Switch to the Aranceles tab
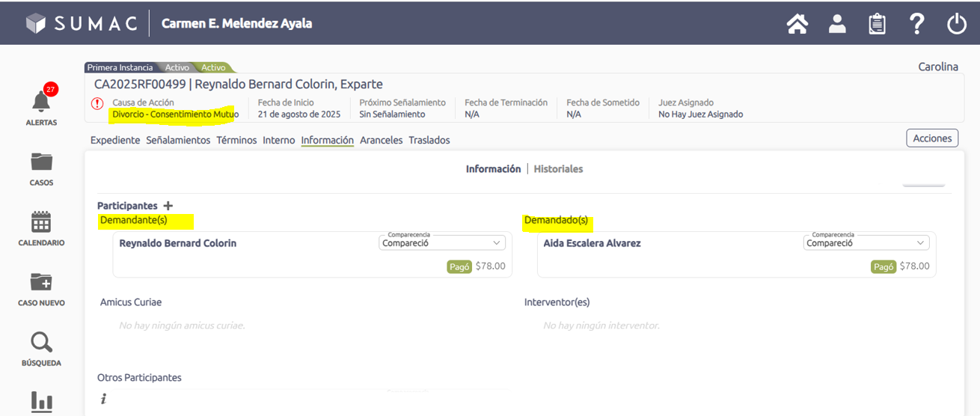Viewport: 980px width, 416px height. pyautogui.click(x=381, y=140)
